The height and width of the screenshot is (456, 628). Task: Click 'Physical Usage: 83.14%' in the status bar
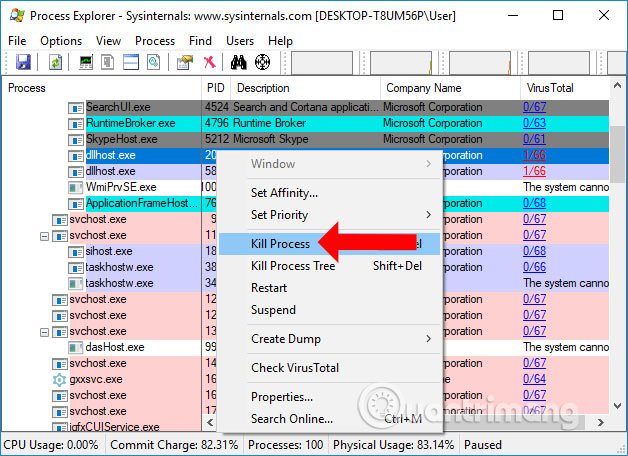(393, 445)
